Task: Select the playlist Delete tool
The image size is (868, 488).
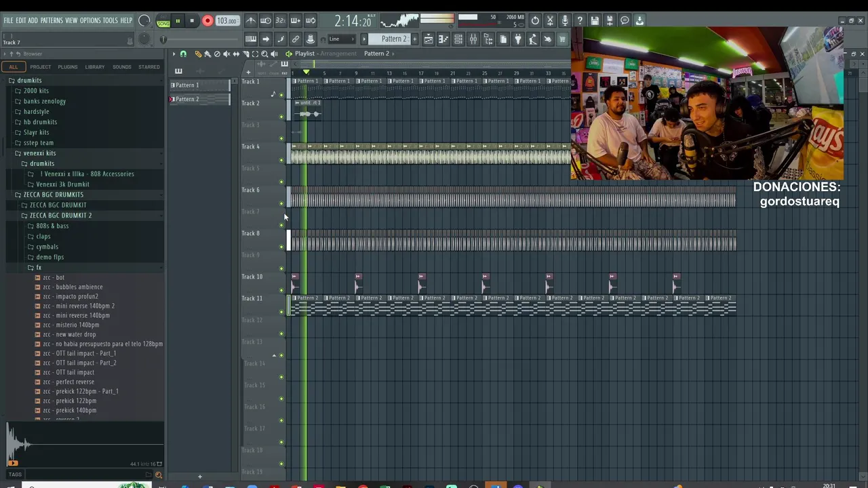Action: tap(217, 54)
